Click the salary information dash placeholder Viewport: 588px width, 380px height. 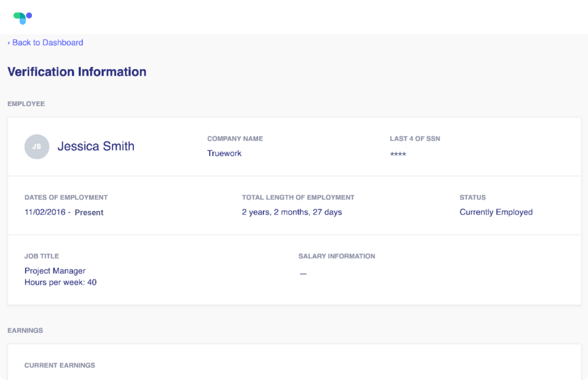pos(303,274)
